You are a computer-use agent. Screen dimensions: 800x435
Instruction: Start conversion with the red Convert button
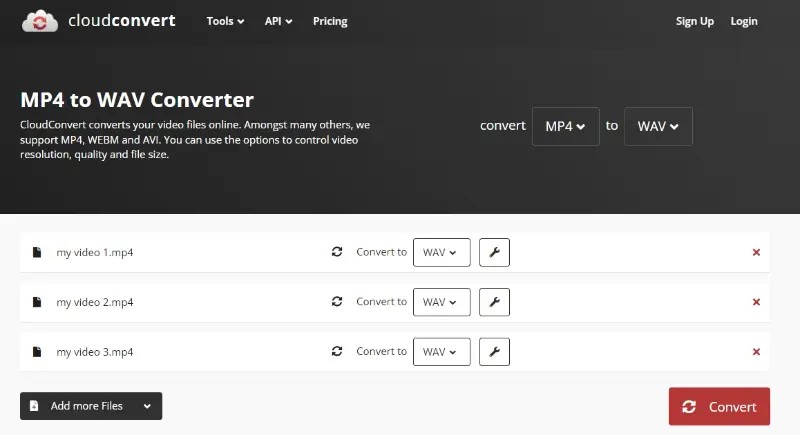click(x=719, y=406)
